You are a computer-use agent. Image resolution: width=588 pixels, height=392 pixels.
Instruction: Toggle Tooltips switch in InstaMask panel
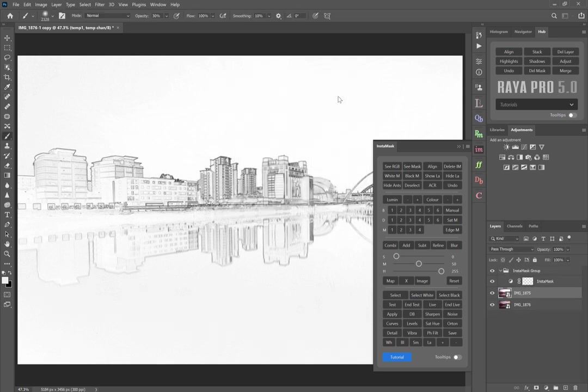coord(457,357)
